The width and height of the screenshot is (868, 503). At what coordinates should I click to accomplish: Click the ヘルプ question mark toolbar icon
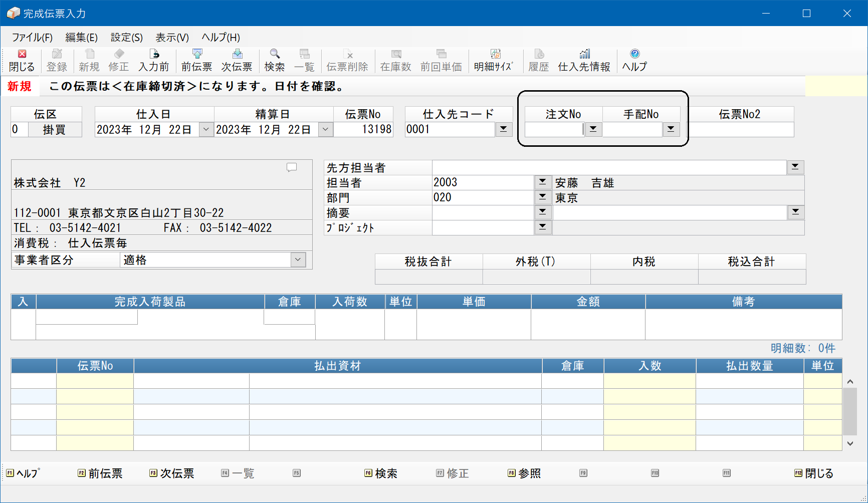coord(634,54)
